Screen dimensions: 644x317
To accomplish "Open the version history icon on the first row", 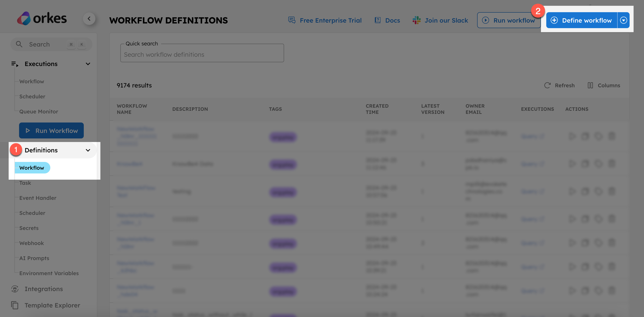I will point(599,136).
